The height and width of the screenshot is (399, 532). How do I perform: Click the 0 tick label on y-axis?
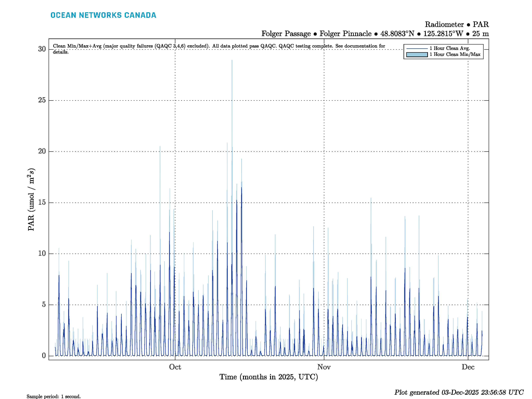[44, 356]
